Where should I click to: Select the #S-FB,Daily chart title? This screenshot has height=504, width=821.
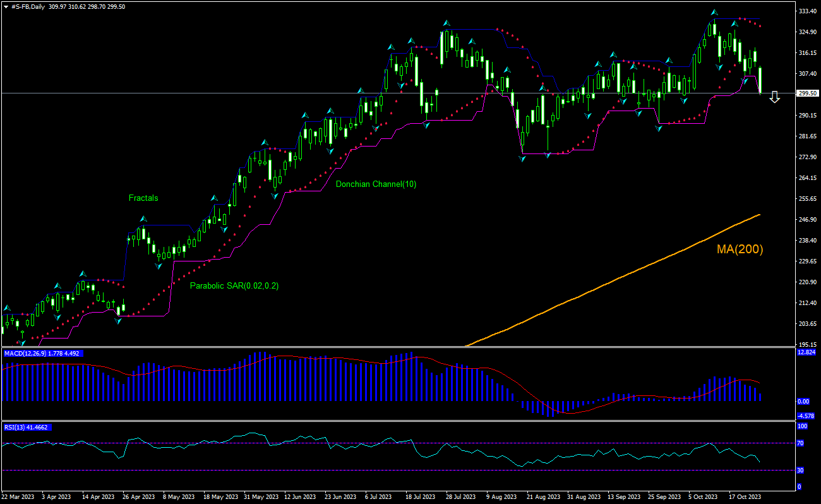point(28,6)
